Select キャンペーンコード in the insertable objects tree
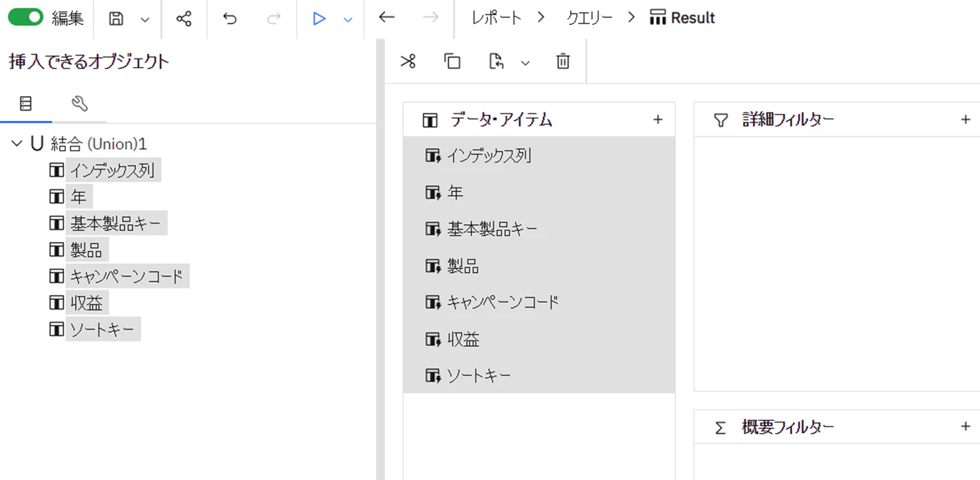980x480 pixels. click(x=127, y=276)
